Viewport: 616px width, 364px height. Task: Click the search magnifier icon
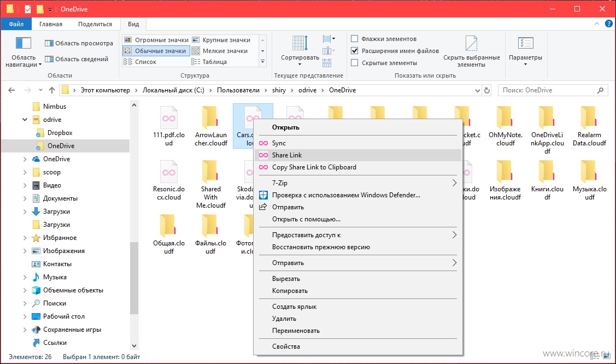(x=600, y=90)
